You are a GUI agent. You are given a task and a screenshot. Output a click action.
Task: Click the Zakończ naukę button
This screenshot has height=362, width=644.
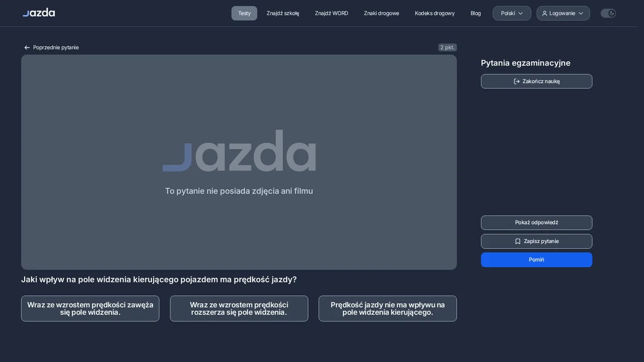point(537,82)
